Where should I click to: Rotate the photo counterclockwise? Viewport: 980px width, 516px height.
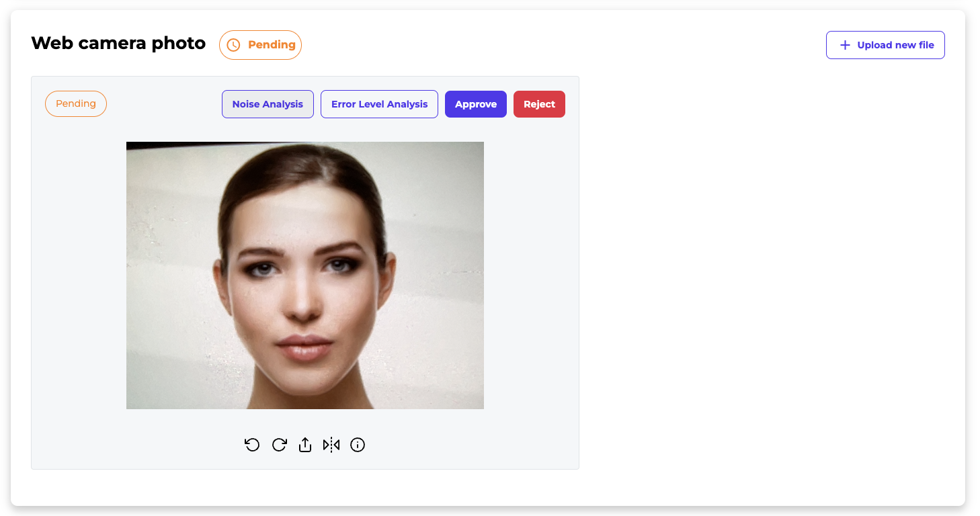coord(252,445)
